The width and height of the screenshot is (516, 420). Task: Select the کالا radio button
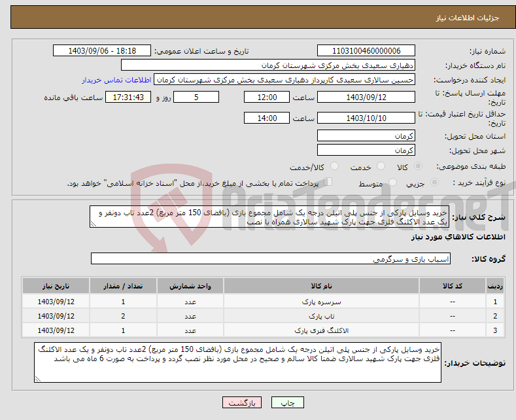[x=418, y=166]
